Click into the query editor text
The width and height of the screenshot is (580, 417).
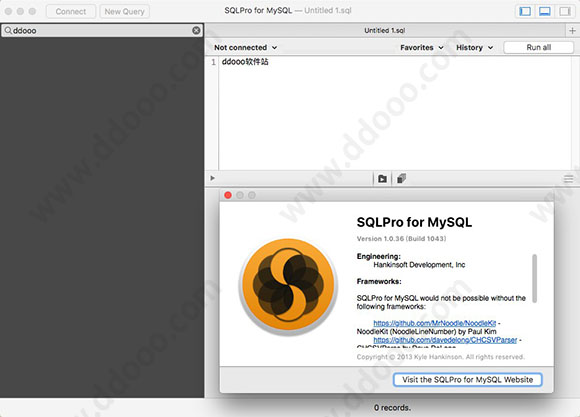[245, 62]
